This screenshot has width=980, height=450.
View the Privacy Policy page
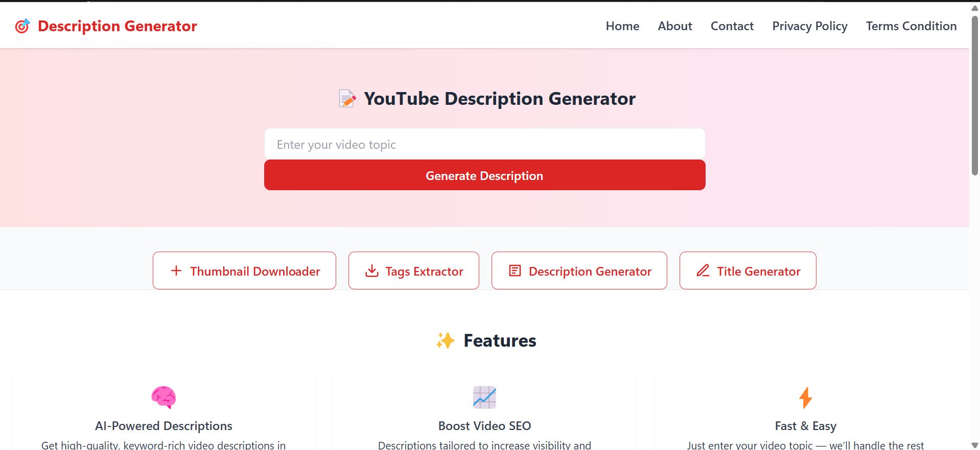click(809, 26)
